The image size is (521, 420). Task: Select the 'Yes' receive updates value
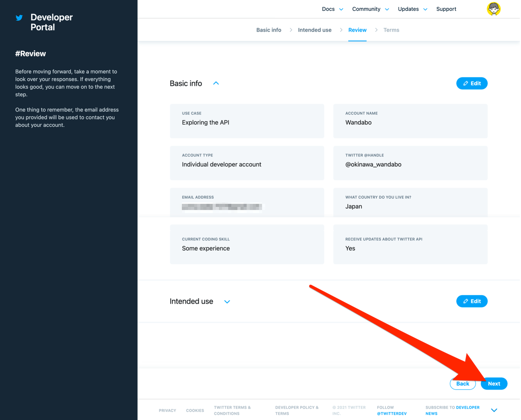350,249
